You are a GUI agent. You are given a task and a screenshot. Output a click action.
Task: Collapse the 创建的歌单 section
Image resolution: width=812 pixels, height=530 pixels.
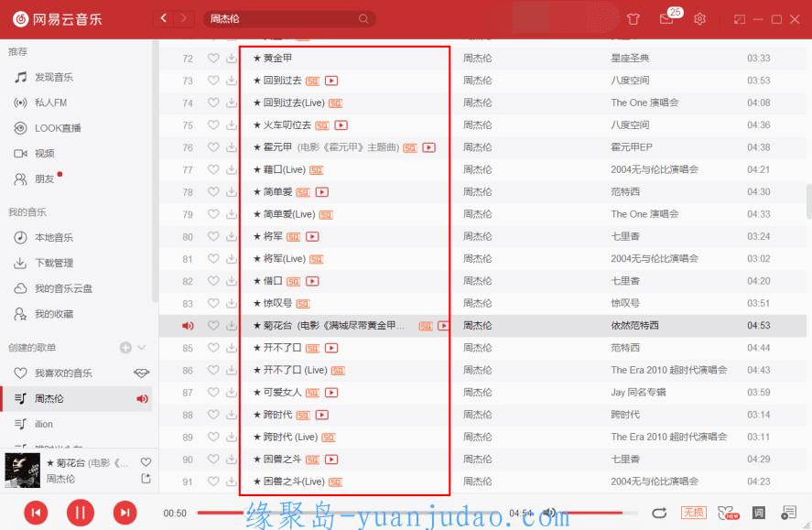(141, 347)
